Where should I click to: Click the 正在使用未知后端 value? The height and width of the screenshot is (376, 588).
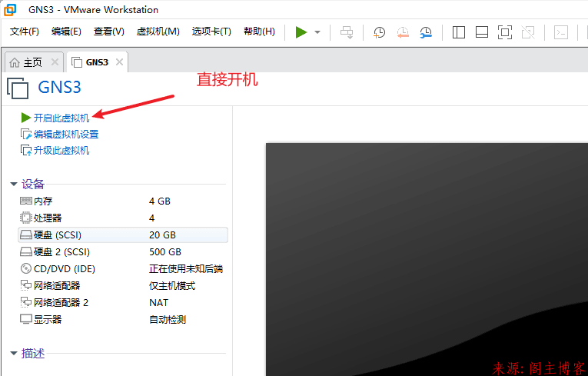186,268
